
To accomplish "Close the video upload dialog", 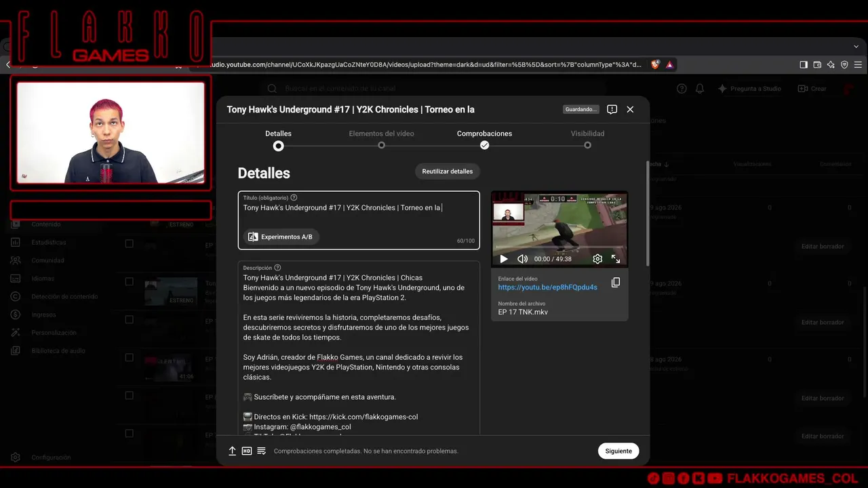I will [x=630, y=109].
